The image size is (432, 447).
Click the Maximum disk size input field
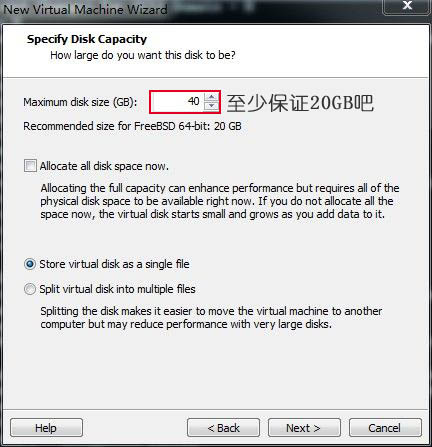coord(177,102)
